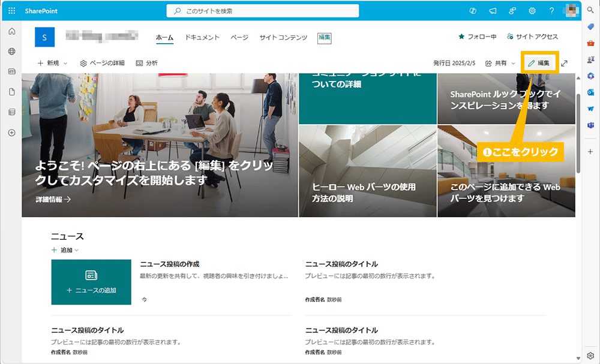The height and width of the screenshot is (364, 600).
Task: Open the globe My sites icon
Action: pos(12,51)
